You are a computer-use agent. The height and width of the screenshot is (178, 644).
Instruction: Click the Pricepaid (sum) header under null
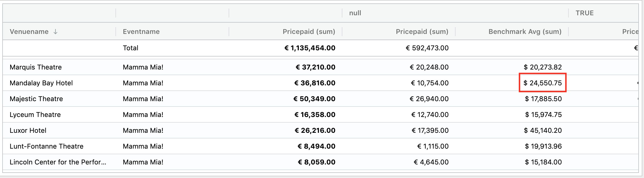[422, 32]
